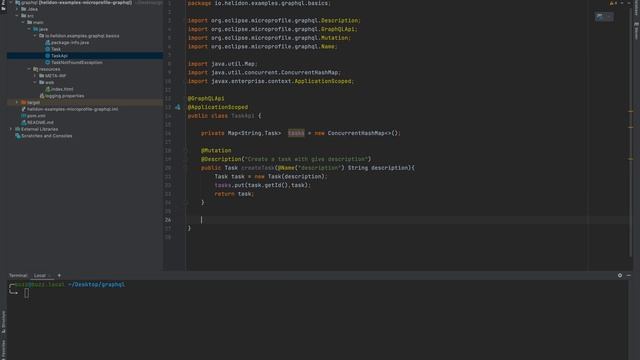Viewport: 640px width, 360px height.
Task: Click the @Description annotation line
Action: (286, 159)
